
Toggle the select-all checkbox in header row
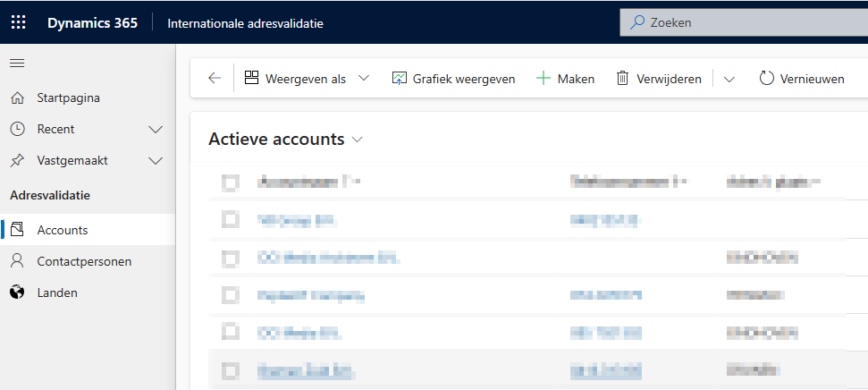[230, 182]
